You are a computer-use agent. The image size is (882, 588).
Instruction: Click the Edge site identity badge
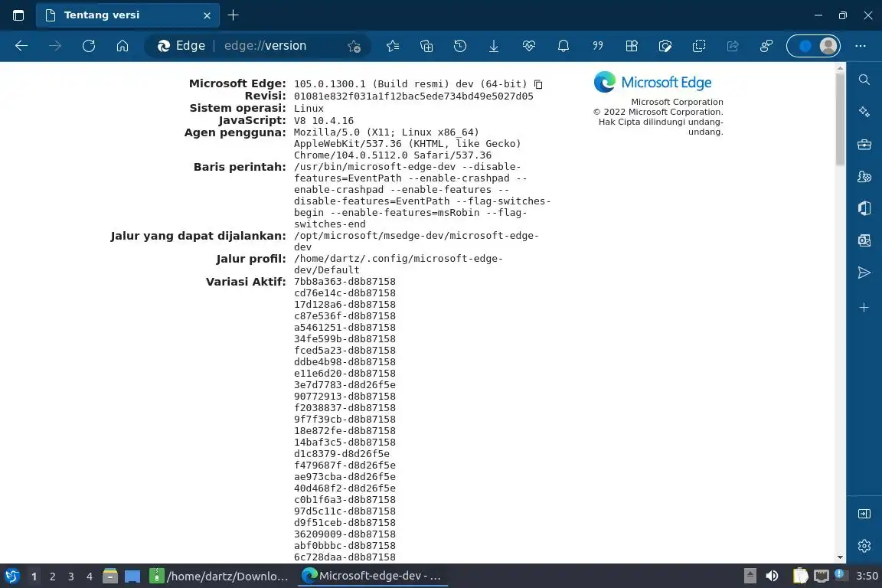[181, 46]
